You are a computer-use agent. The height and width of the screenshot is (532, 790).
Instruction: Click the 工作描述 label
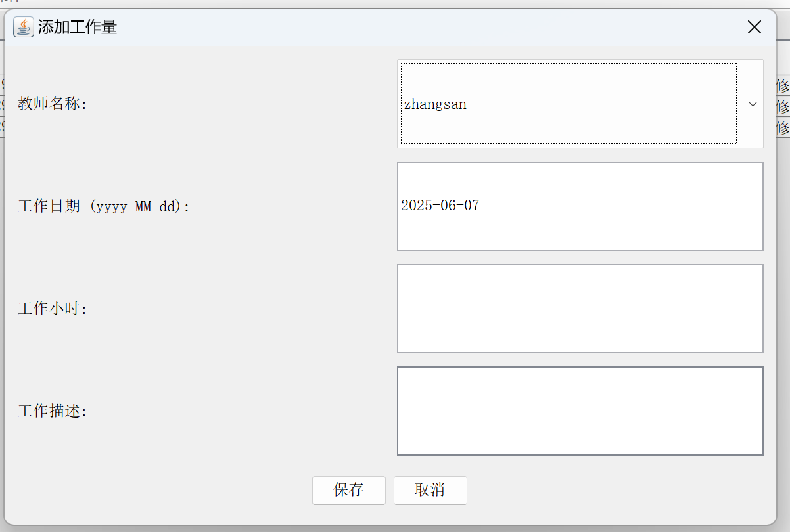53,411
